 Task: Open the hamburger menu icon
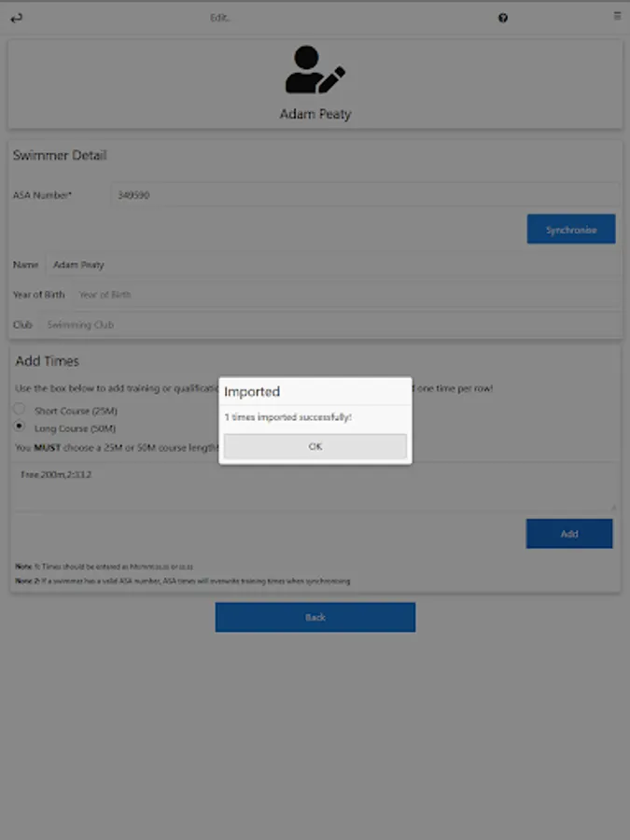coord(617,16)
